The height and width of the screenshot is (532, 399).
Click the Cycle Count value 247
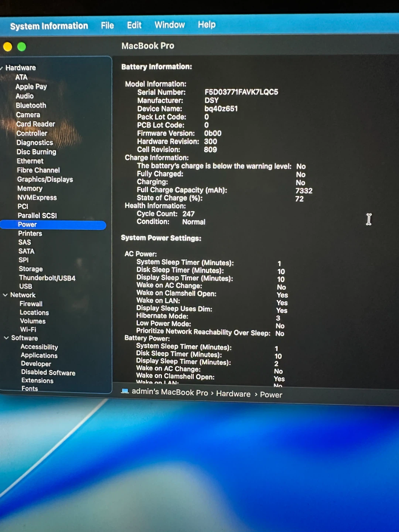(x=188, y=214)
